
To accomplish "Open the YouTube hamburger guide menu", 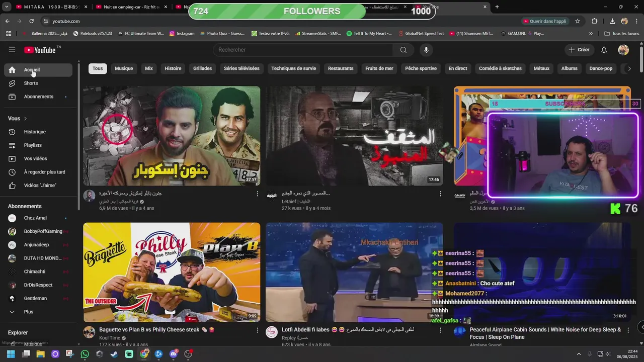I will click(12, 50).
